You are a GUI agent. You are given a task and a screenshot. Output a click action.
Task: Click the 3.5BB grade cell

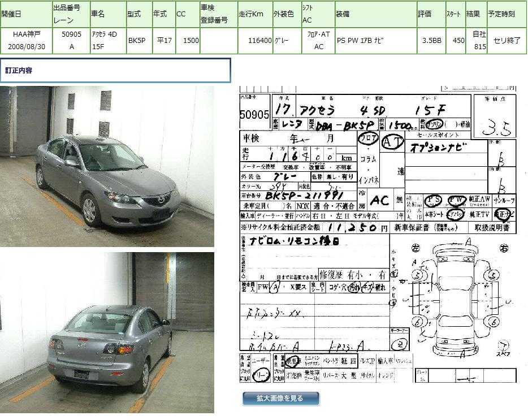(x=432, y=40)
